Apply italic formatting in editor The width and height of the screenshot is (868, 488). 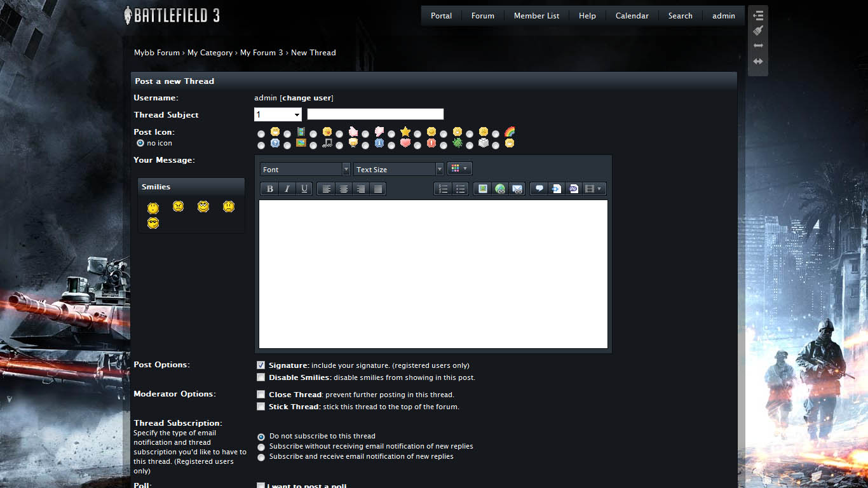287,189
